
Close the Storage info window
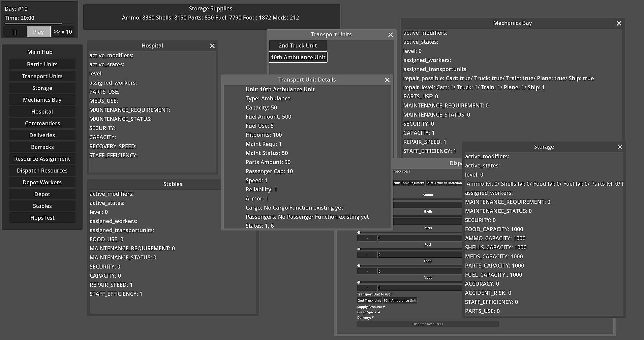click(620, 147)
